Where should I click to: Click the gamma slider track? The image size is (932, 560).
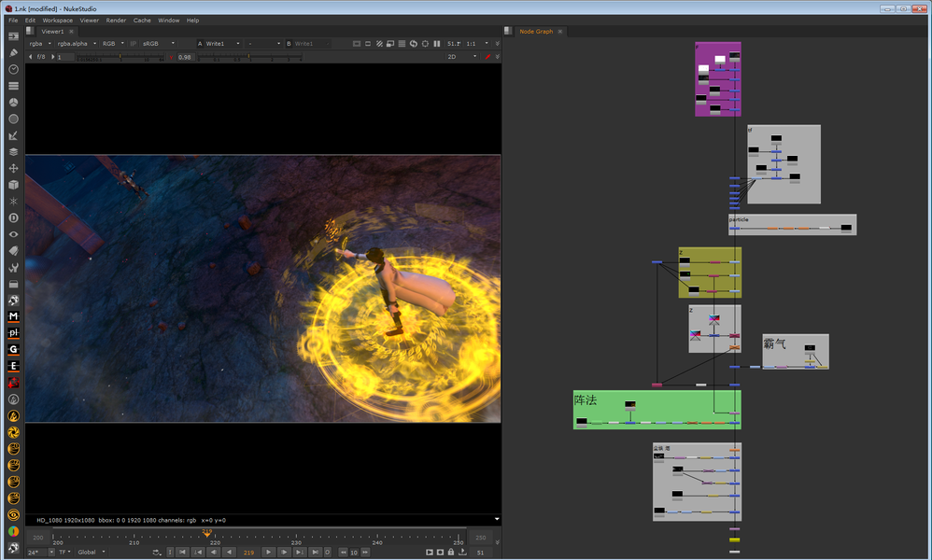point(250,58)
